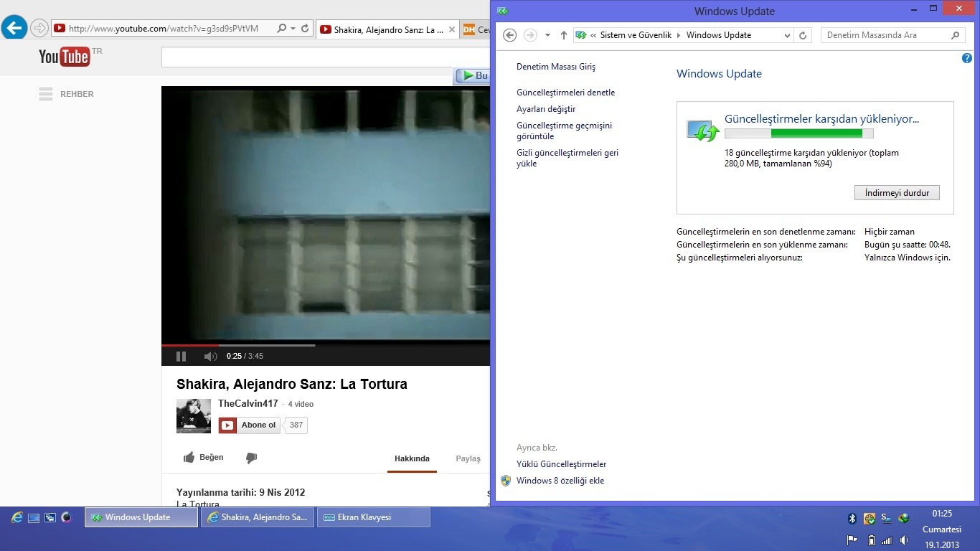
Task: Click the taskbar clock 01:25
Action: point(942,514)
